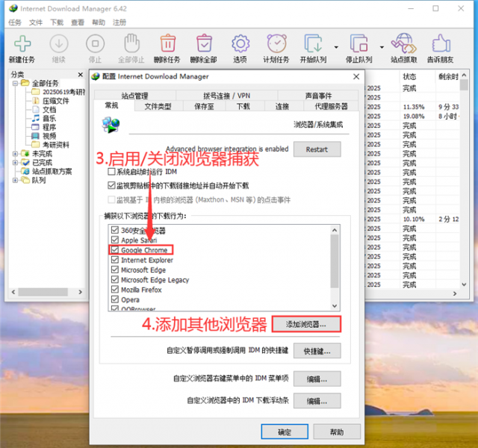Switch to the 代理服务器 tab
478x448 pixels.
(331, 106)
